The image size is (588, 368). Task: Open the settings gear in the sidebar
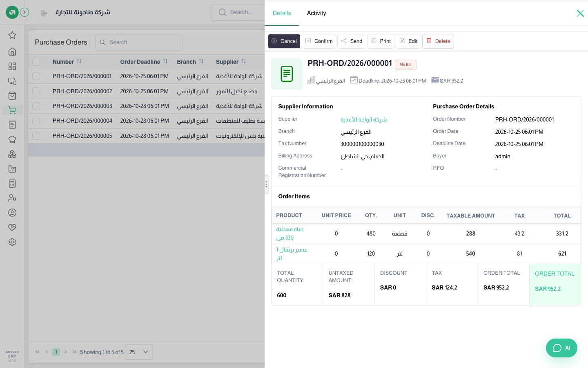tap(12, 242)
